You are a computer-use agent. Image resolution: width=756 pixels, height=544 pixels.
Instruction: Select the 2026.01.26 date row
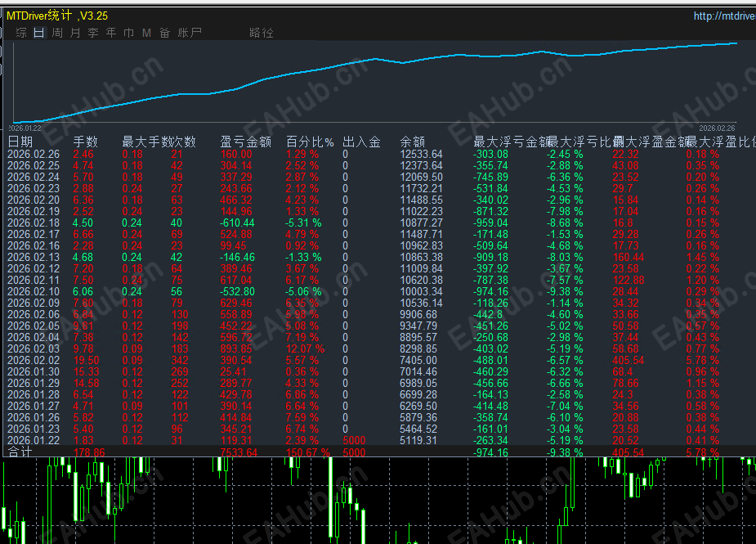[x=34, y=418]
